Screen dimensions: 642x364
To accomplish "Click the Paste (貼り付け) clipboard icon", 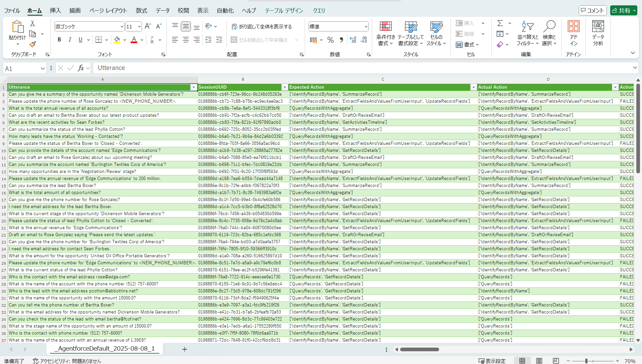I will click(17, 27).
